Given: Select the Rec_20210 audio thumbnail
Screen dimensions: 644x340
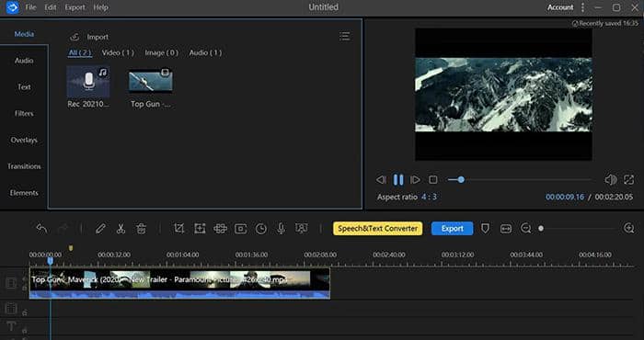Looking at the screenshot, I should (x=88, y=82).
